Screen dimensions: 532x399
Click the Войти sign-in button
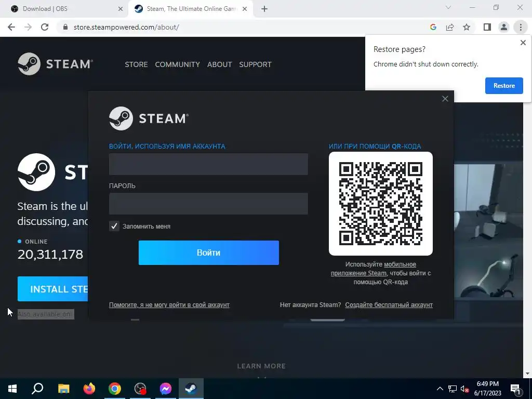[209, 253]
